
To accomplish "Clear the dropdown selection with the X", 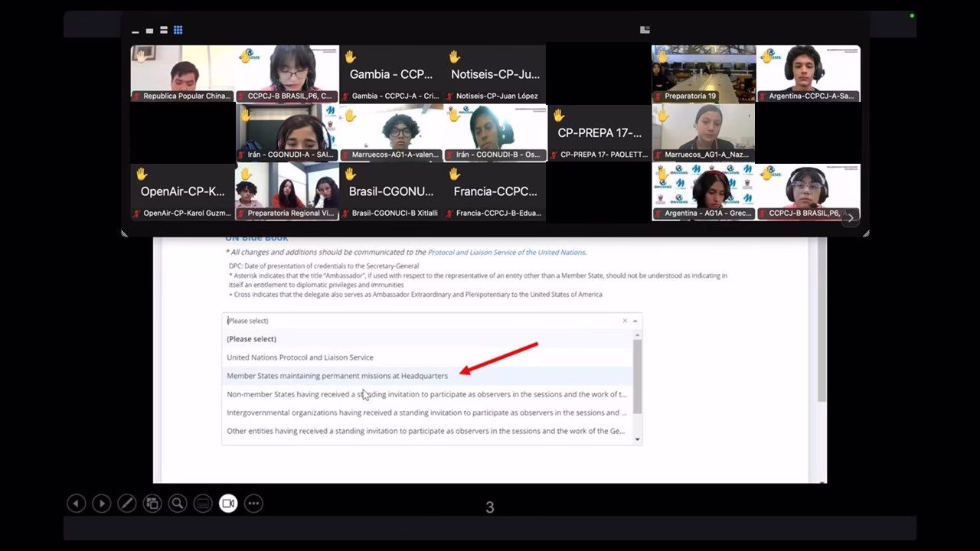I will click(625, 321).
